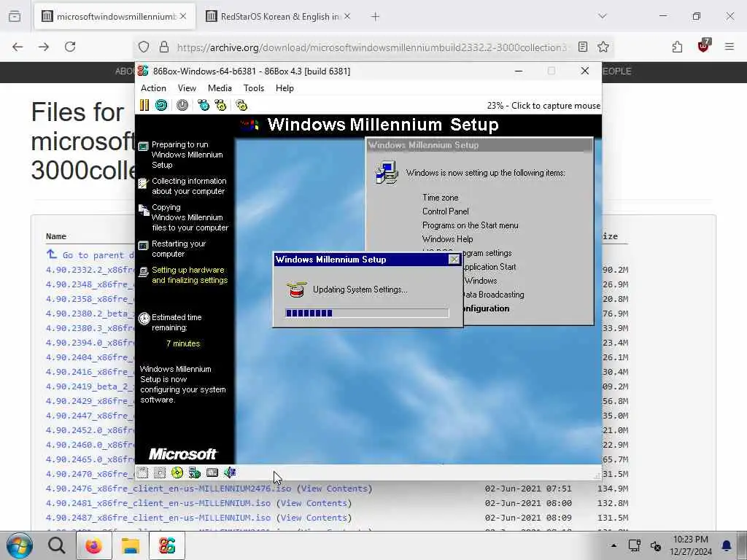Click View Contents for 4.90.2487 iso
The image size is (747, 560).
[x=314, y=518]
